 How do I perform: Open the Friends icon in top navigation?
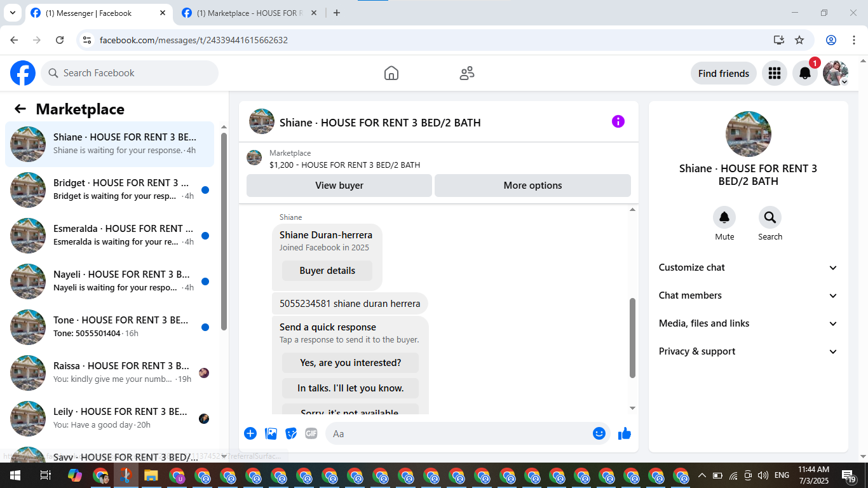tap(467, 73)
